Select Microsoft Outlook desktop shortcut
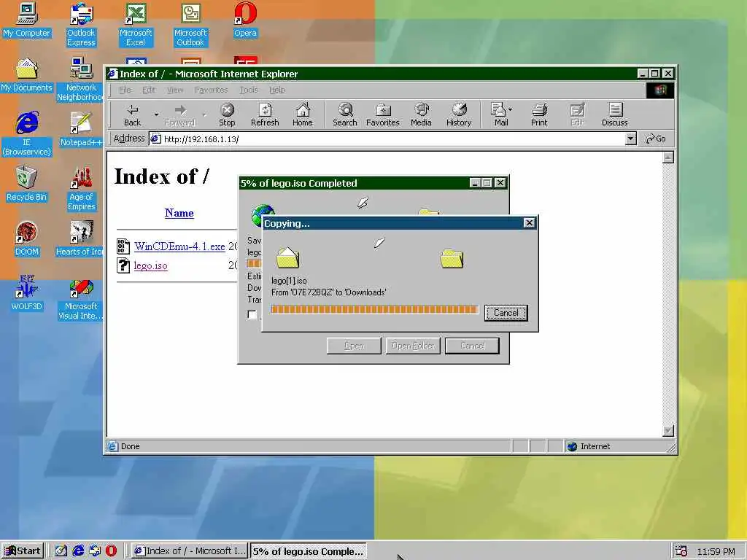 pyautogui.click(x=190, y=25)
